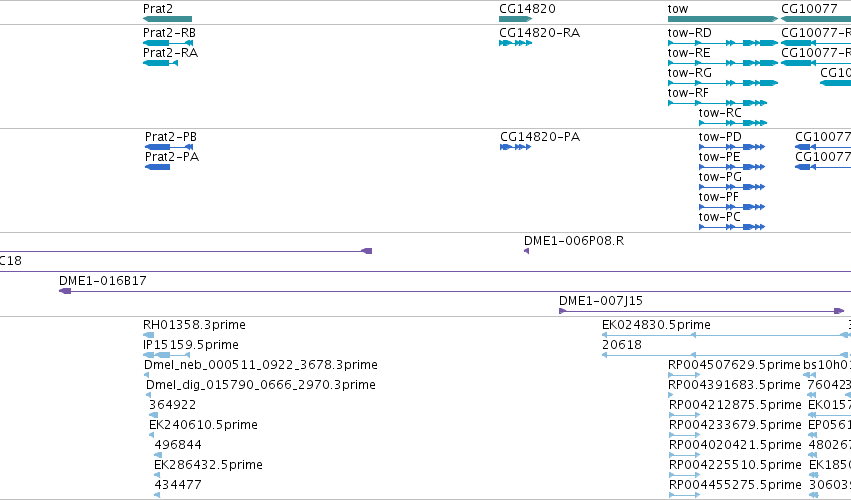Image resolution: width=851 pixels, height=500 pixels.
Task: Select the DME1-007J15 BAC label
Action: click(601, 301)
